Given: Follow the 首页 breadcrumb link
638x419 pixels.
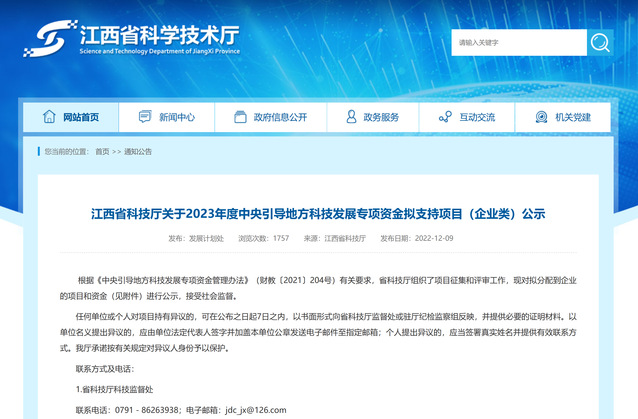Looking at the screenshot, I should click(x=102, y=152).
